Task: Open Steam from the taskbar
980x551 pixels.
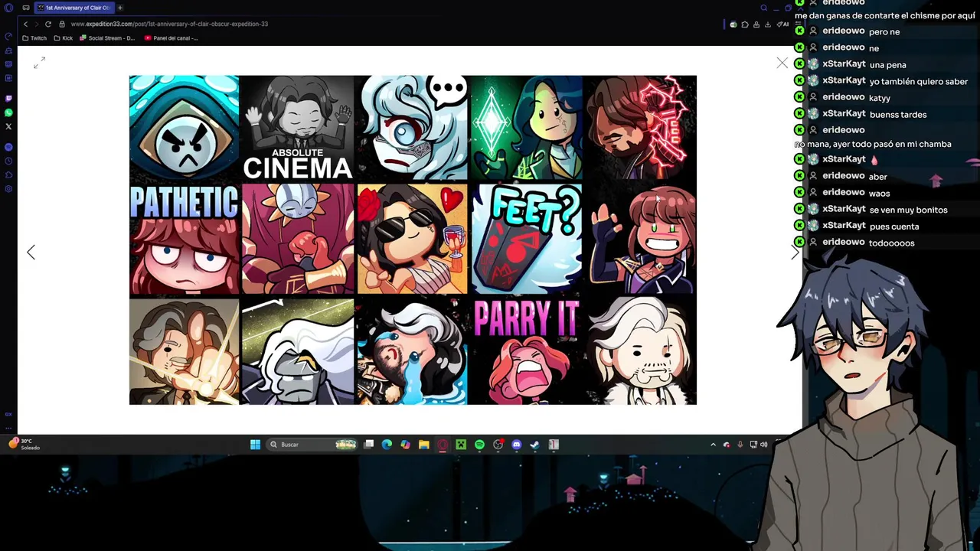Action: pyautogui.click(x=534, y=445)
